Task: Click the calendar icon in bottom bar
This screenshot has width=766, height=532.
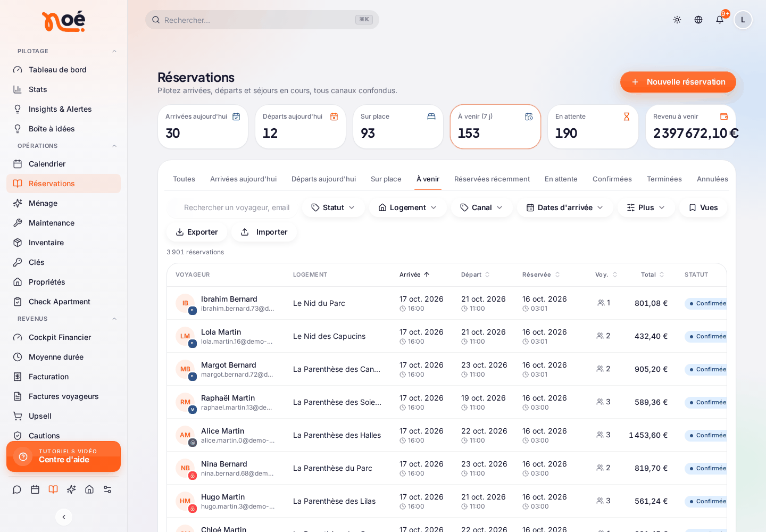Action: click(x=35, y=489)
